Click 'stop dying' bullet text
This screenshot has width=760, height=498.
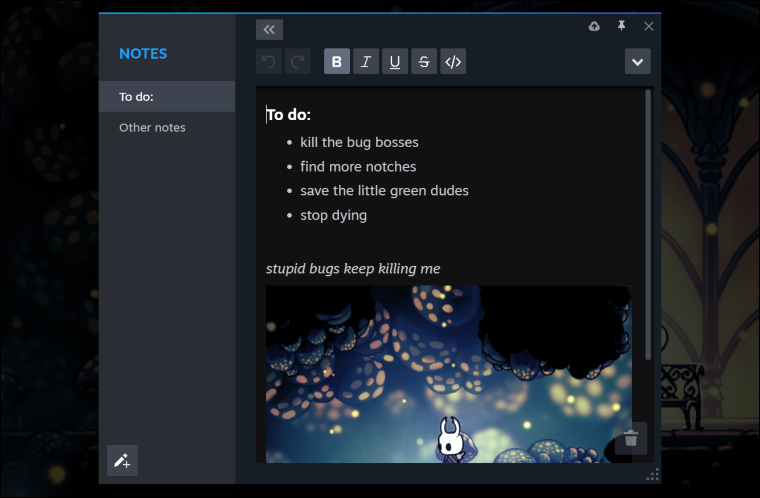333,215
